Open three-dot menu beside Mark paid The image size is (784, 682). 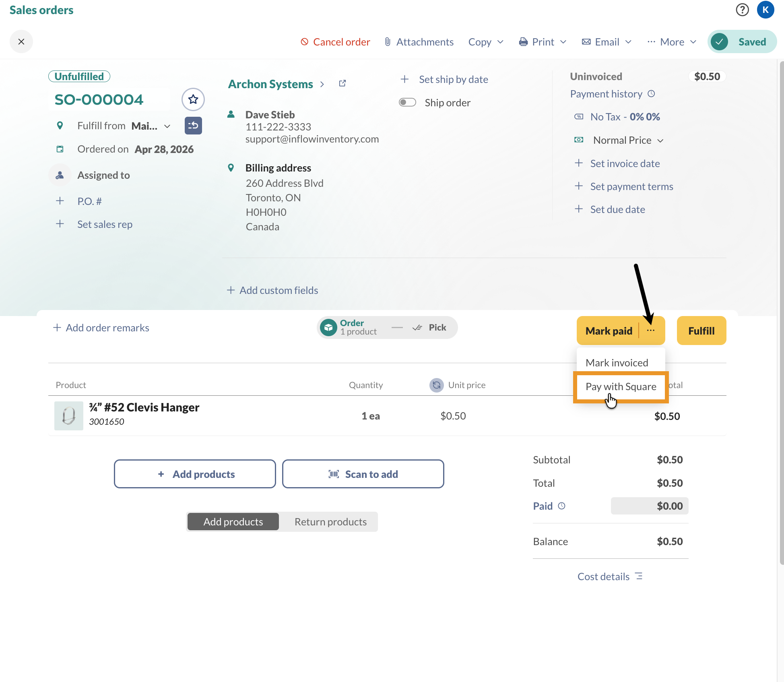tap(651, 331)
